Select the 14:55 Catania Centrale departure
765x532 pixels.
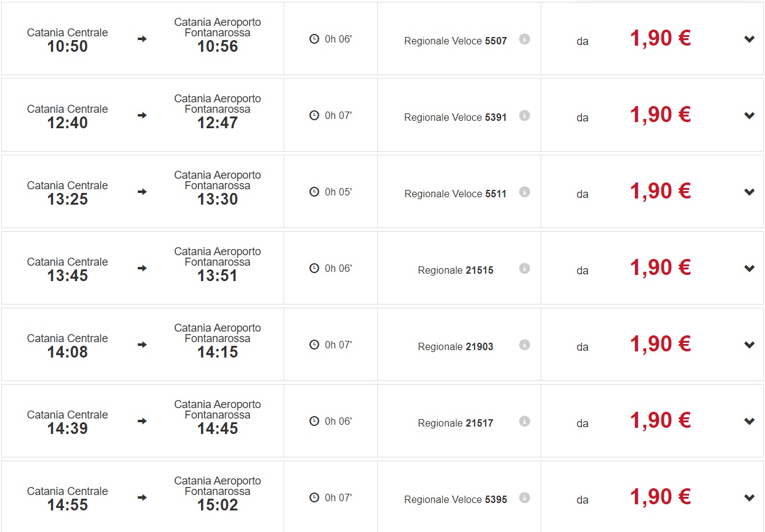(67, 499)
